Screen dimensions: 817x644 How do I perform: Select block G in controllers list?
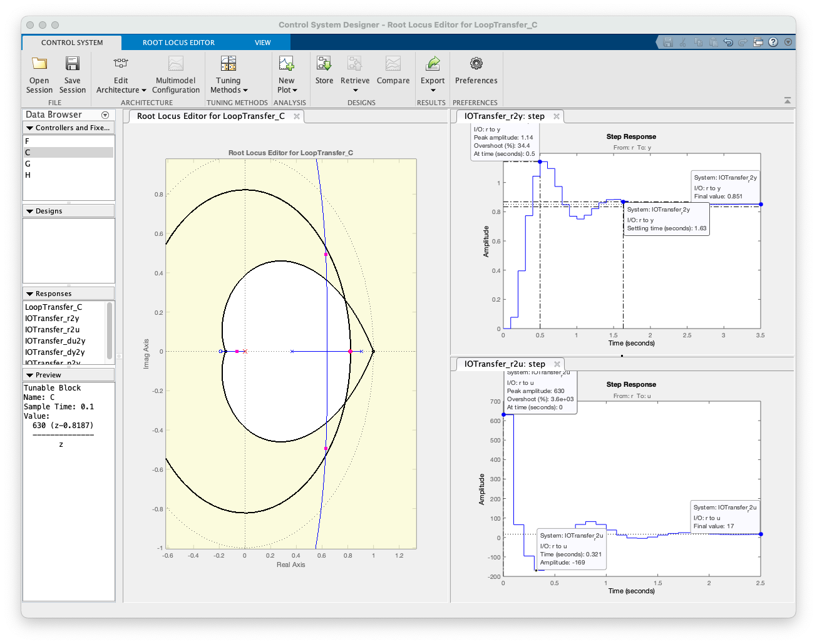(69, 164)
